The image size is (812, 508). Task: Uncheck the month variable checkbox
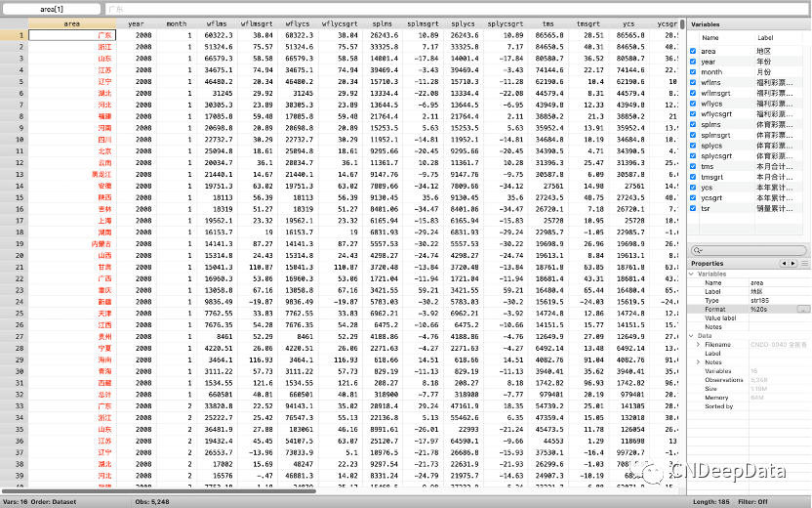pos(693,72)
